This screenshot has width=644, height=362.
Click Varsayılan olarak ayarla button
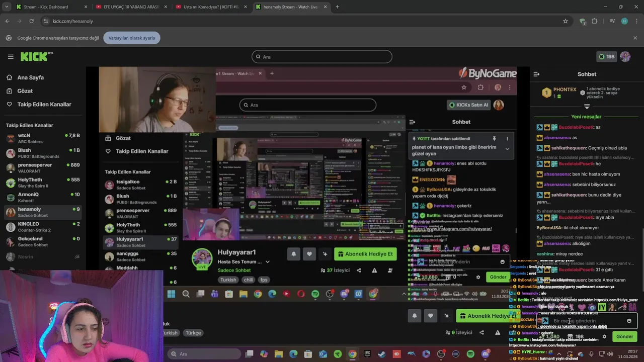click(x=132, y=38)
